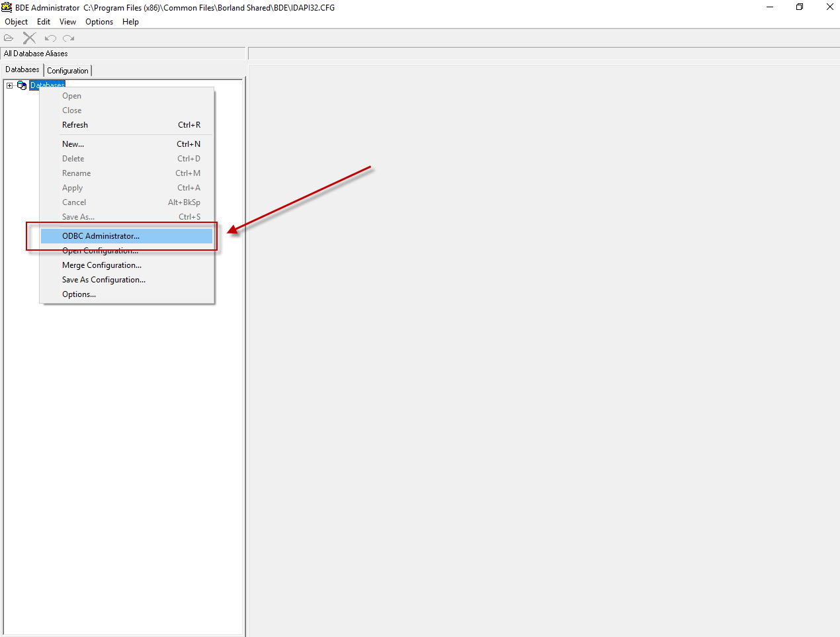Choose ODBC Administrator... in context menu

tap(126, 236)
